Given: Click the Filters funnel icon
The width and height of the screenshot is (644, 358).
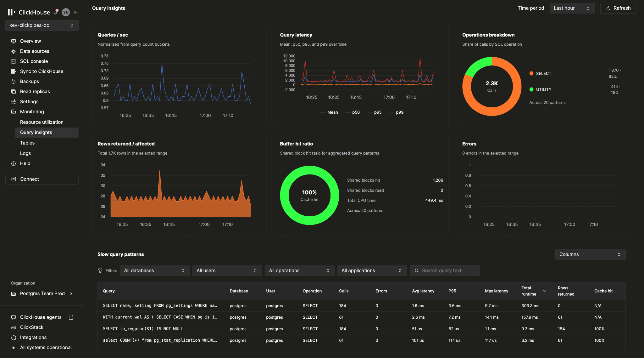Looking at the screenshot, I should point(100,271).
